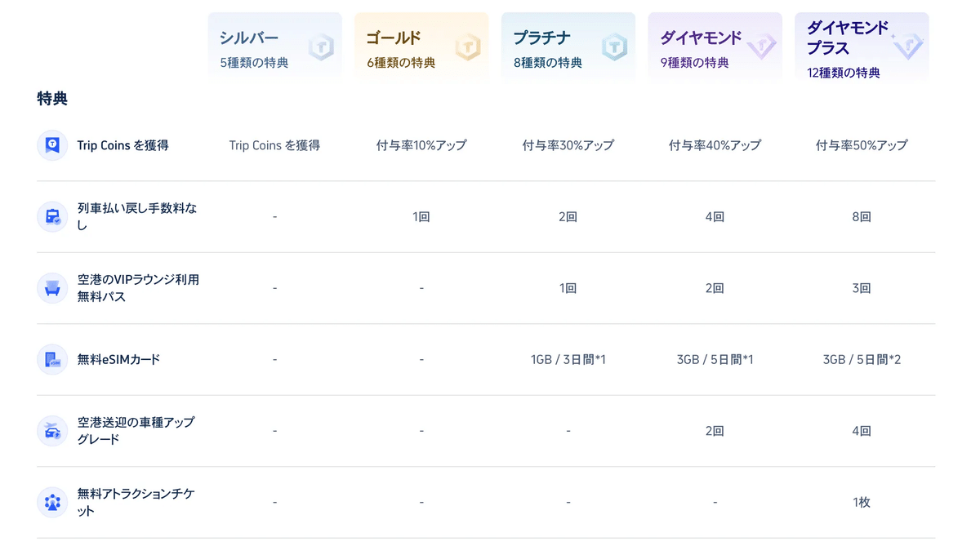Click the airport VIP lounge sofa icon
This screenshot has width=980, height=546.
click(52, 288)
